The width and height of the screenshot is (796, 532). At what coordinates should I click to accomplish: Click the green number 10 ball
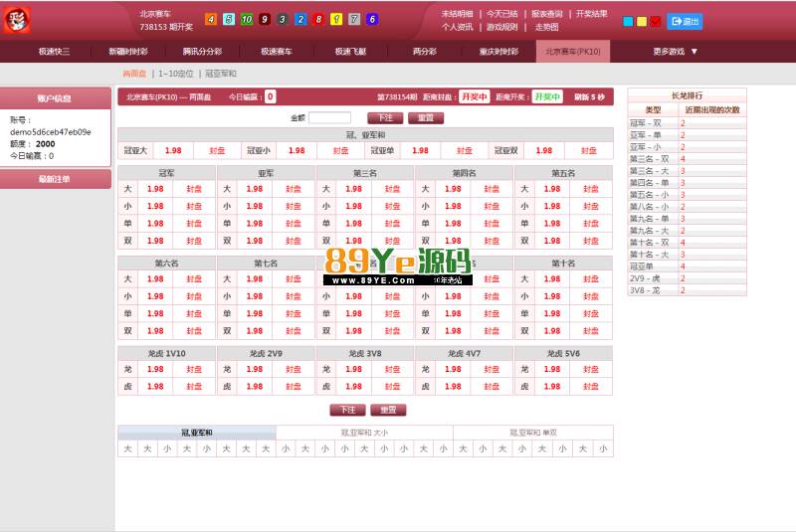click(x=246, y=19)
